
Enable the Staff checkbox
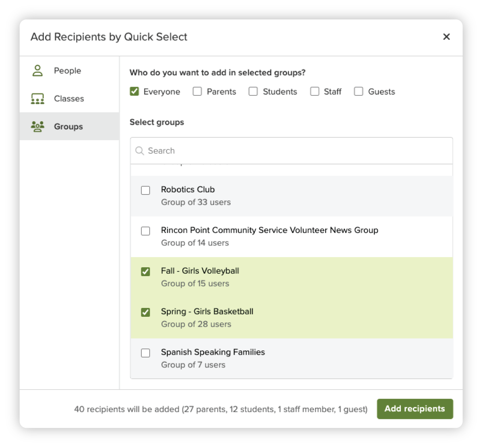tap(315, 91)
